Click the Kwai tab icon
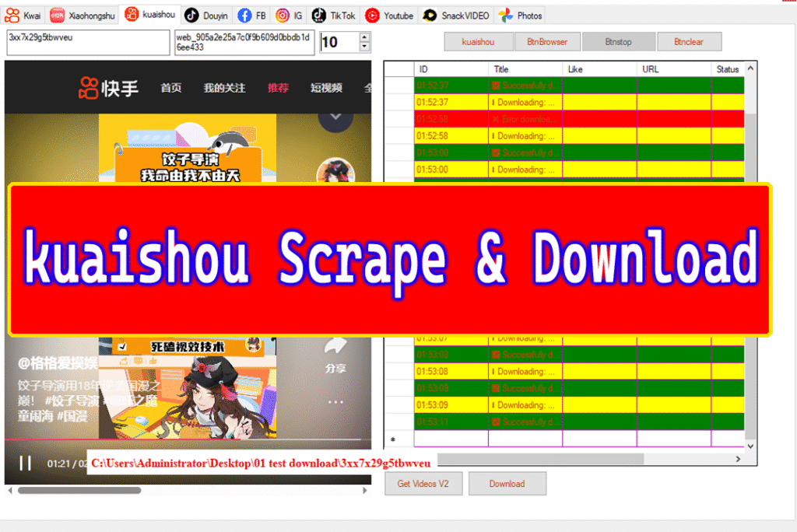The width and height of the screenshot is (797, 532). 12,16
